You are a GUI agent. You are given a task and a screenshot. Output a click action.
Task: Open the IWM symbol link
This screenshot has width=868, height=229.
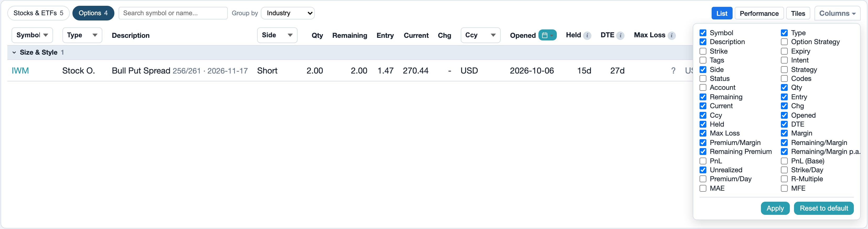(20, 70)
